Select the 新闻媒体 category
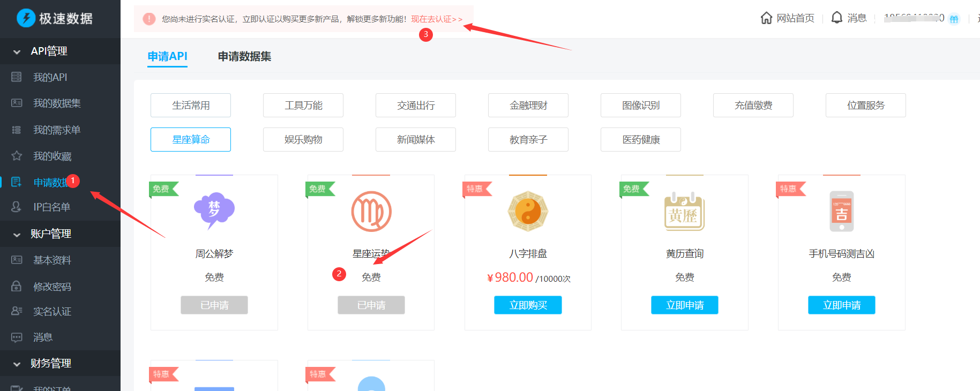Image resolution: width=980 pixels, height=391 pixels. coord(416,139)
